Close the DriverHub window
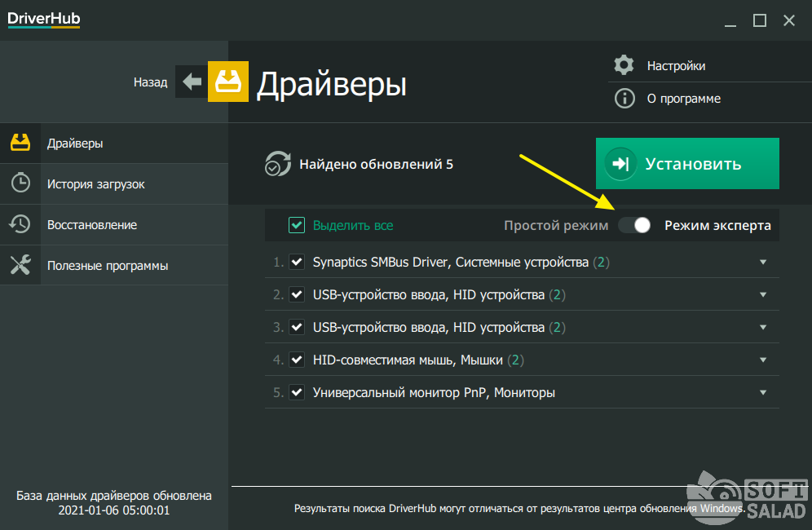The width and height of the screenshot is (812, 530). click(x=788, y=20)
